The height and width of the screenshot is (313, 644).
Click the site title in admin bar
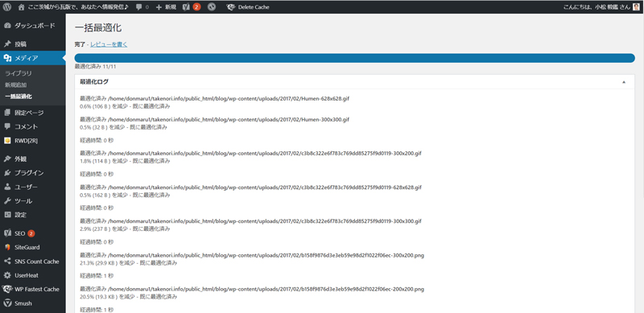coord(78,7)
